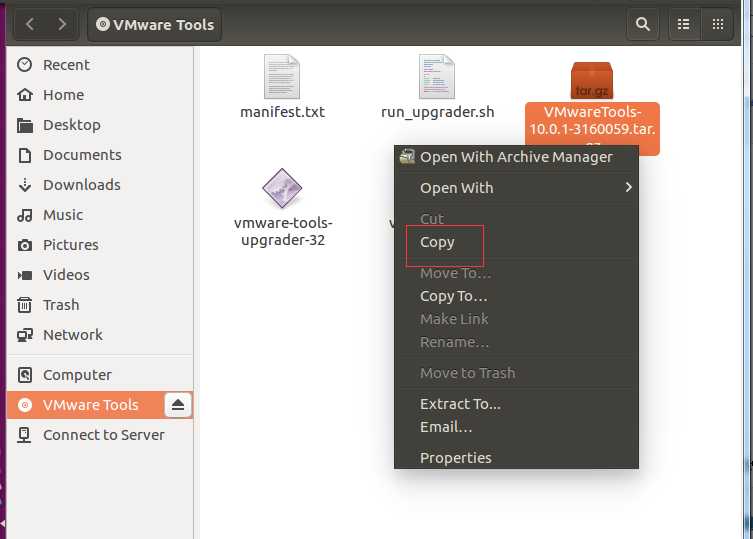
Task: Go back with the left arrow button
Action: point(30,24)
